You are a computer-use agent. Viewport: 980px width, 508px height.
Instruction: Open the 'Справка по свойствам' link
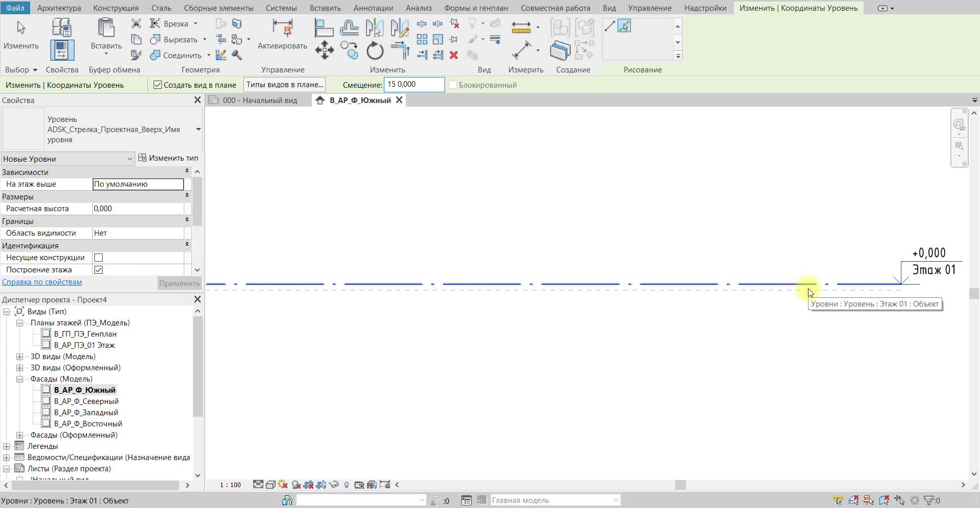[42, 282]
